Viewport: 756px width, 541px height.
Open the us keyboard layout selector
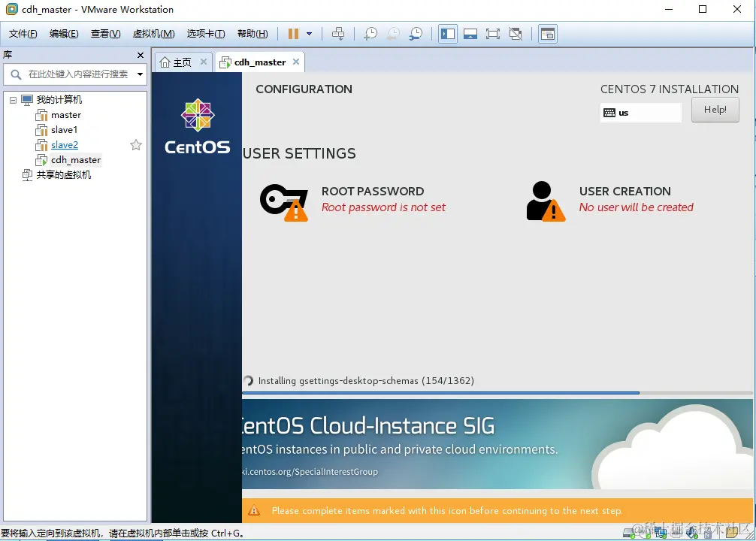641,113
